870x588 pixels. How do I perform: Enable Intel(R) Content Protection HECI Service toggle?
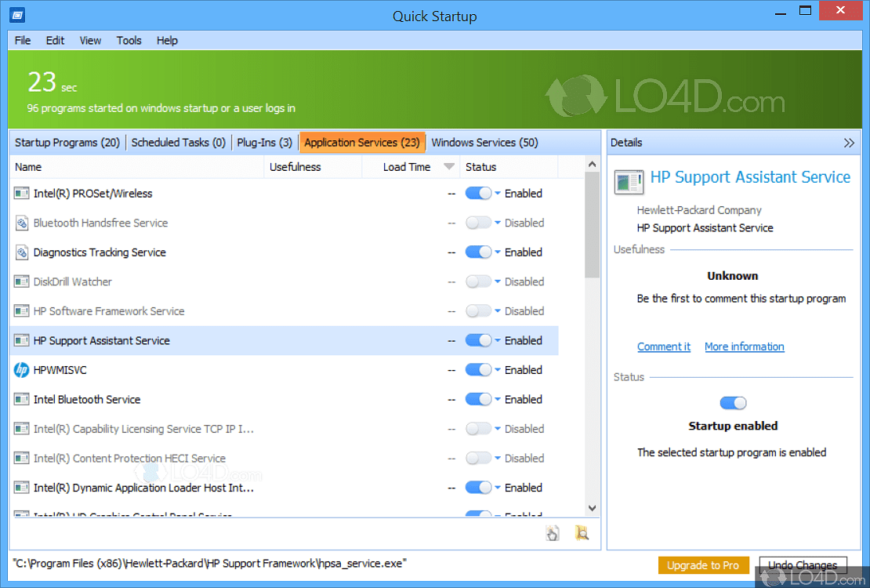[478, 458]
